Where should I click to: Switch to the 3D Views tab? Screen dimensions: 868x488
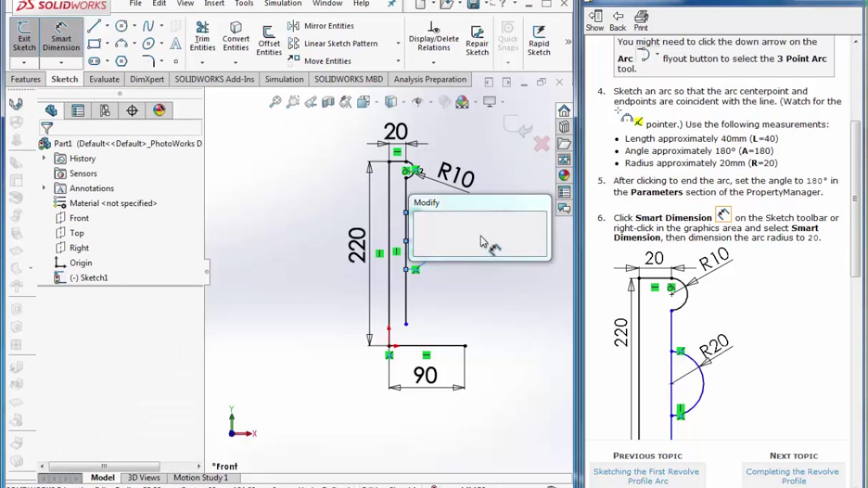pos(144,478)
